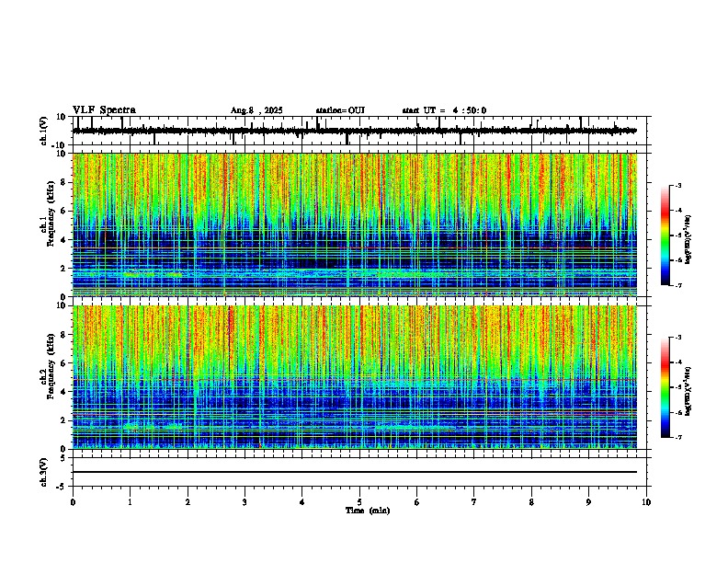Image resolution: width=728 pixels, height=563 pixels.
Task: Click the ch.1 spectrogram color scale bar
Action: [665, 236]
